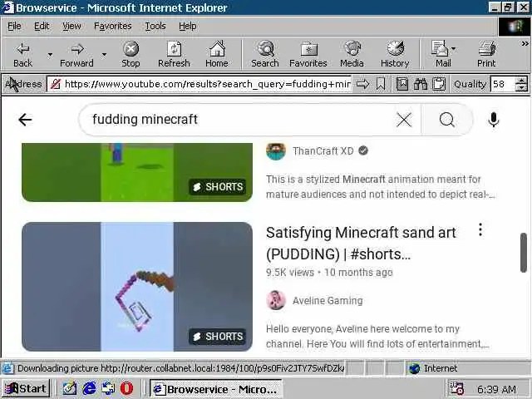Increase Quality with the up stepper
Viewport: 532px width, 399px height.
click(521, 80)
